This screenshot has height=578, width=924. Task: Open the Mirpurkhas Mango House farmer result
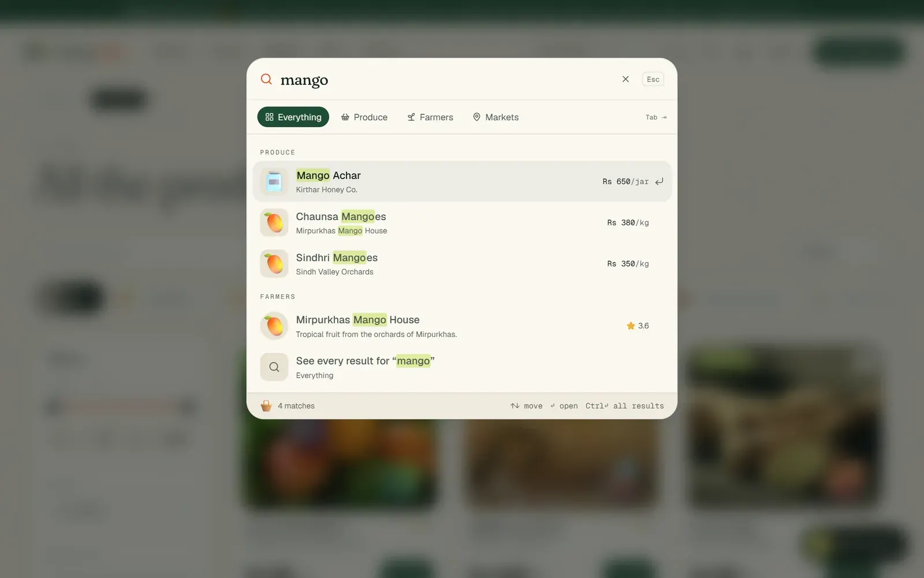[x=462, y=326]
